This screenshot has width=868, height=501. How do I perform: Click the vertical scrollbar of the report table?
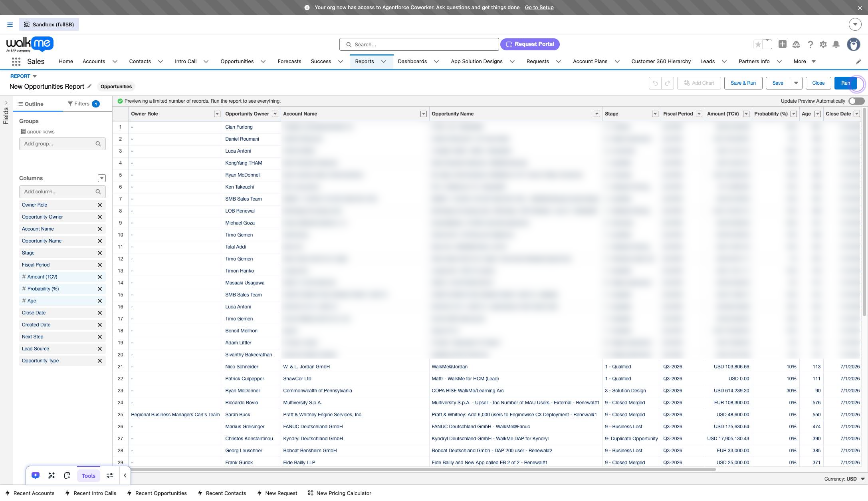tap(864, 212)
